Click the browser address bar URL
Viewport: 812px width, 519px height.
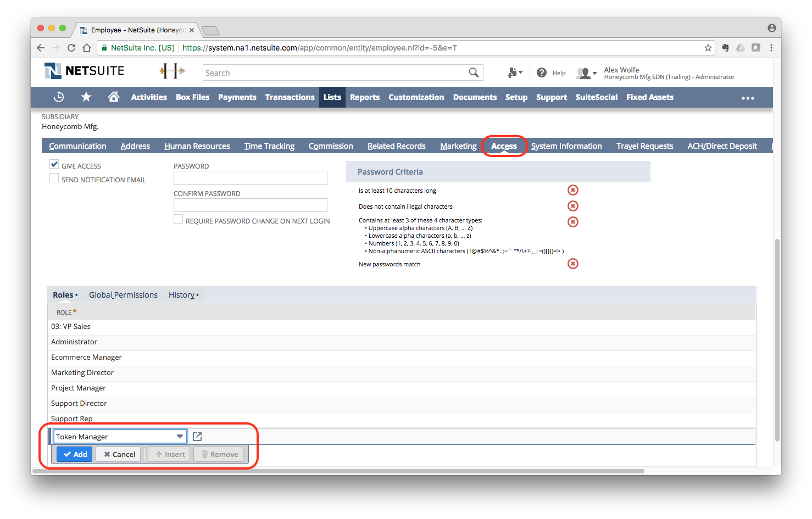(x=320, y=48)
